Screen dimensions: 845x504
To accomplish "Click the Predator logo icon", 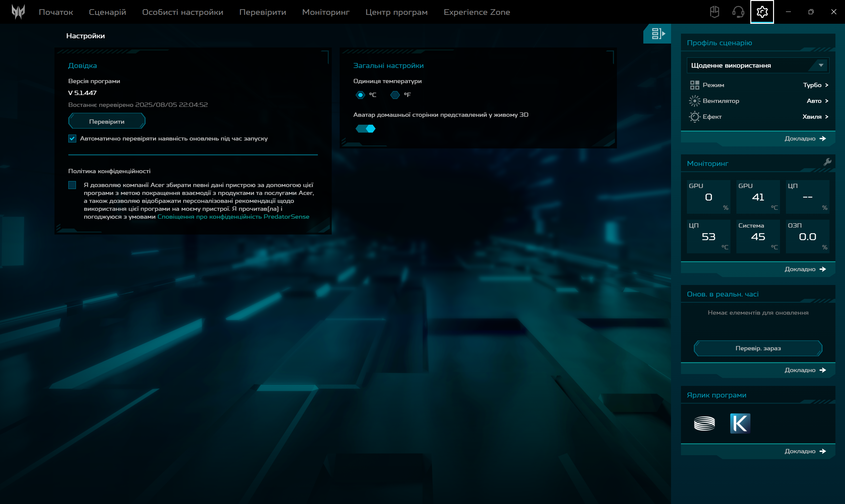I will (18, 12).
